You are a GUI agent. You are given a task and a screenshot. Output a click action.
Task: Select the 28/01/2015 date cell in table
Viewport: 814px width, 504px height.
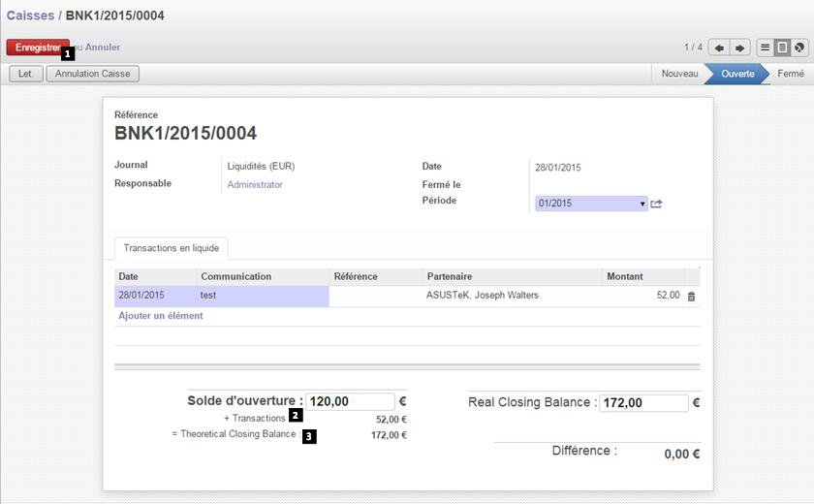pos(156,296)
